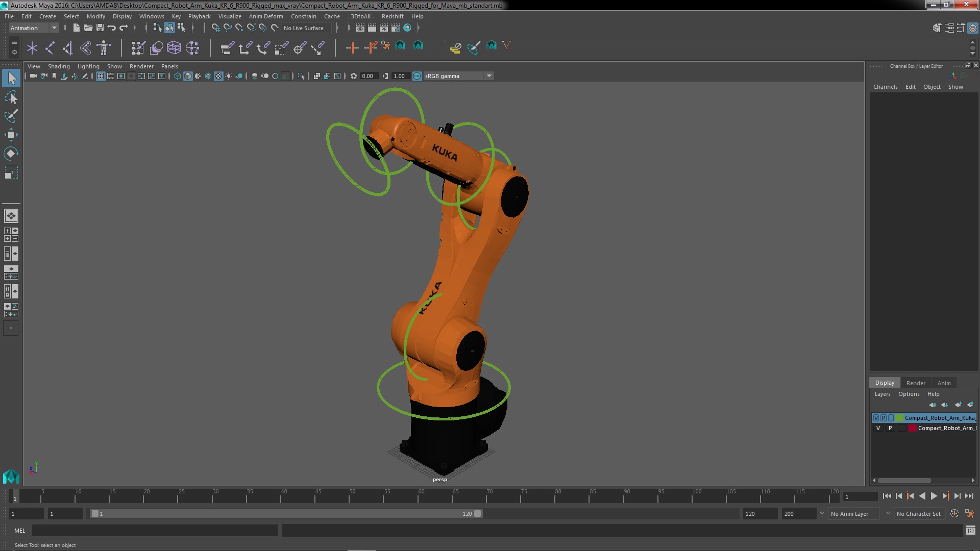Open Render Settings clapperboard icon
The width and height of the screenshot is (980, 551).
[396, 28]
